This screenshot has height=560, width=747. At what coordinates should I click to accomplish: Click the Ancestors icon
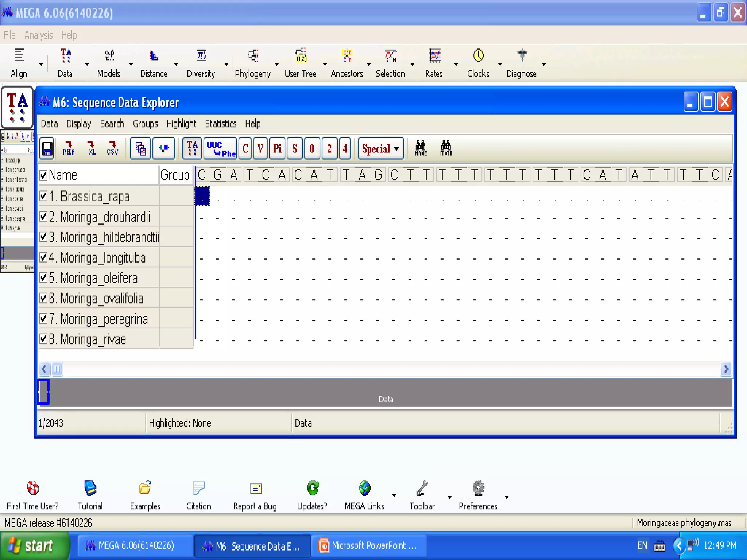[x=347, y=56]
